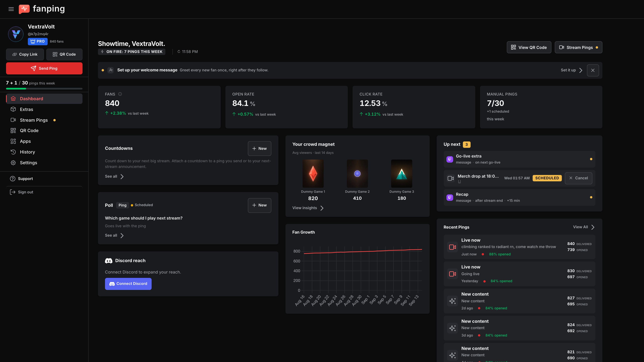Image resolution: width=644 pixels, height=362 pixels.
Task: Click the VextraVolt profile avatar
Action: 16,34
